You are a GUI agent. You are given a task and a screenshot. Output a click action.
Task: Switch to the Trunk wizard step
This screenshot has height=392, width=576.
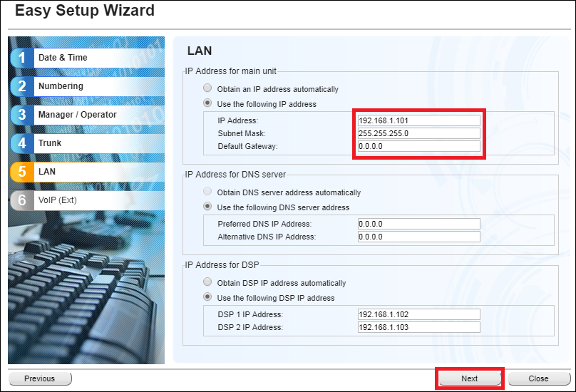(x=88, y=143)
